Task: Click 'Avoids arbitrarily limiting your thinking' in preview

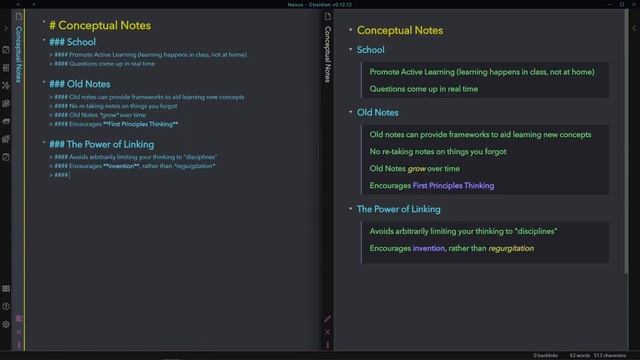Action: [463, 231]
